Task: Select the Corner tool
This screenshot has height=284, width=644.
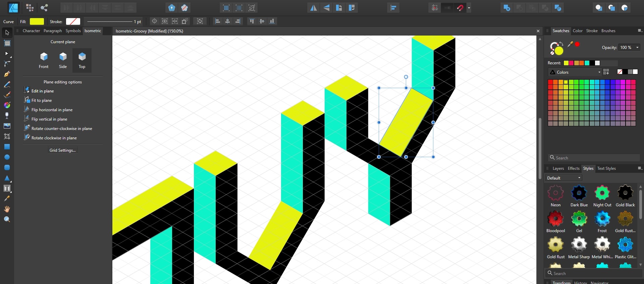Action: 7,64
